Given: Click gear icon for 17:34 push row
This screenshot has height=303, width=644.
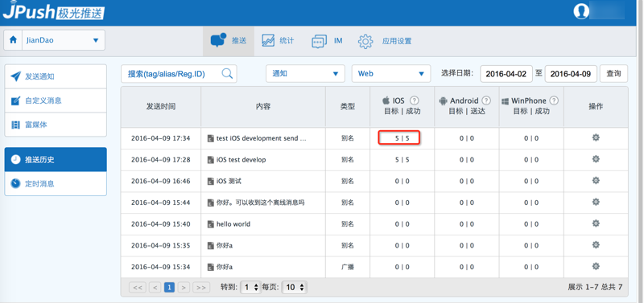Looking at the screenshot, I should coord(596,137).
